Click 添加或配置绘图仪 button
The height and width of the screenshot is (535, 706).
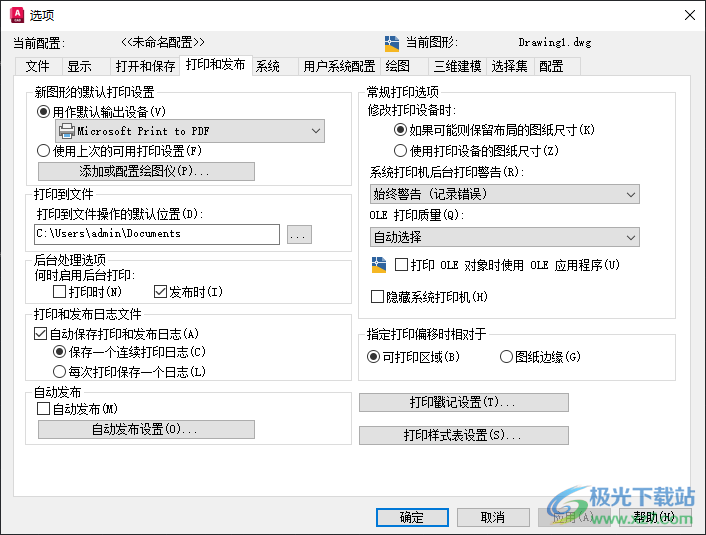[146, 171]
